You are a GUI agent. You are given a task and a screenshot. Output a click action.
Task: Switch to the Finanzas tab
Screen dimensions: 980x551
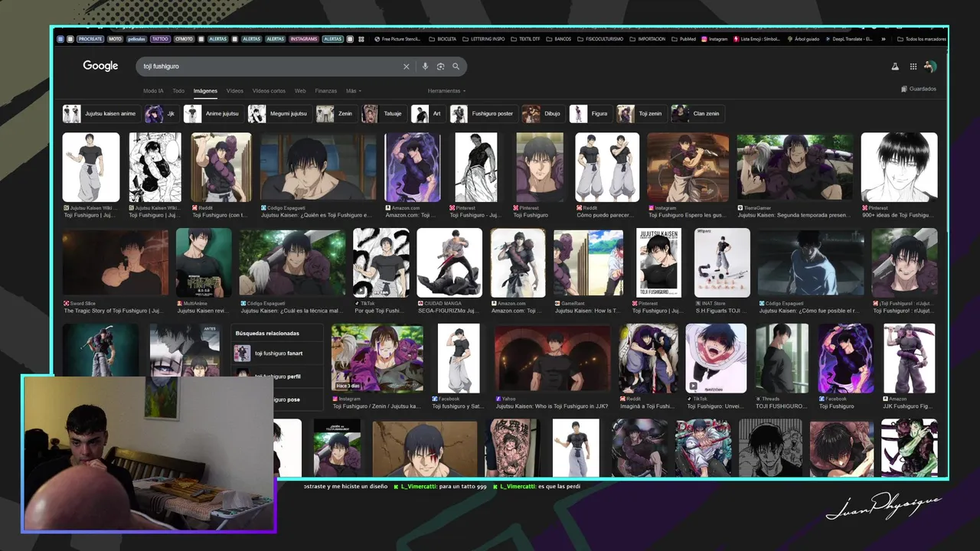point(326,91)
